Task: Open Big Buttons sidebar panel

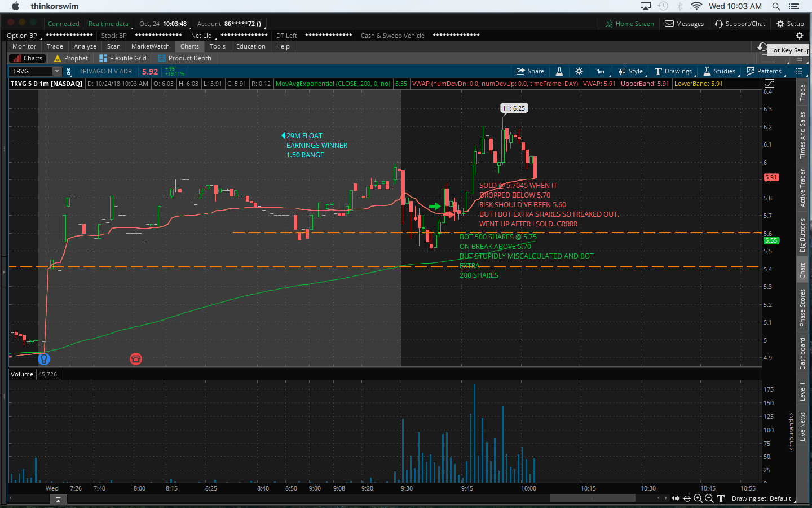Action: pos(802,235)
